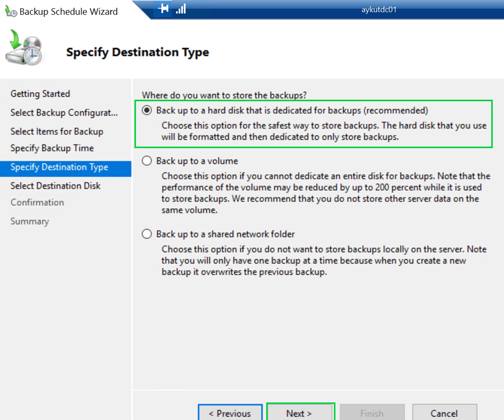Go to the Getting Started step
The width and height of the screenshot is (504, 420).
point(40,94)
